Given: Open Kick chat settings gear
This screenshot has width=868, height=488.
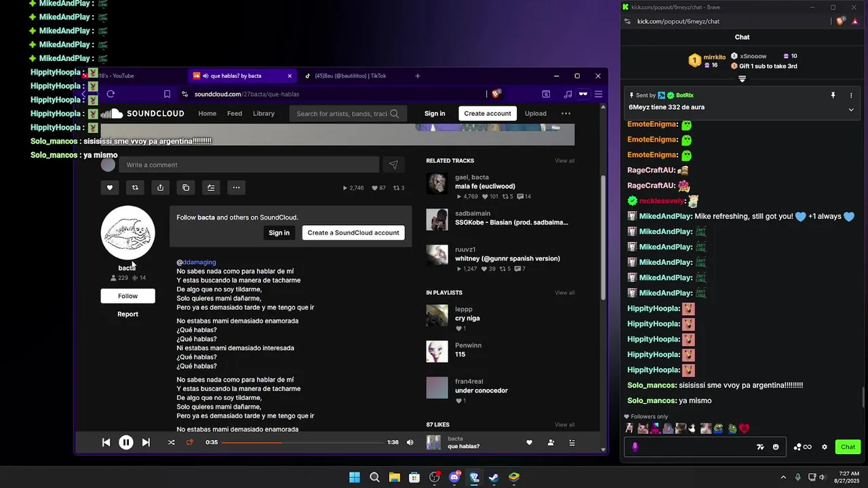Looking at the screenshot, I should pos(825,447).
